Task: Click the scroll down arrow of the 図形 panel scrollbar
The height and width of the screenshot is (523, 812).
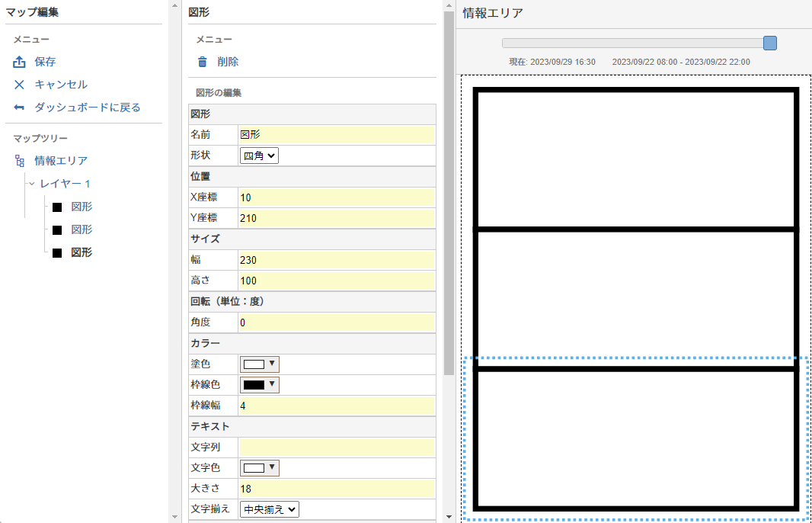Action: 449,517
